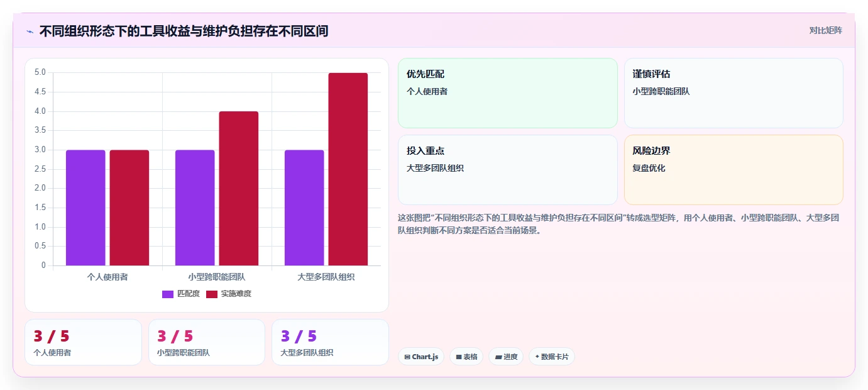Click the 表格 tag chip

point(466,357)
